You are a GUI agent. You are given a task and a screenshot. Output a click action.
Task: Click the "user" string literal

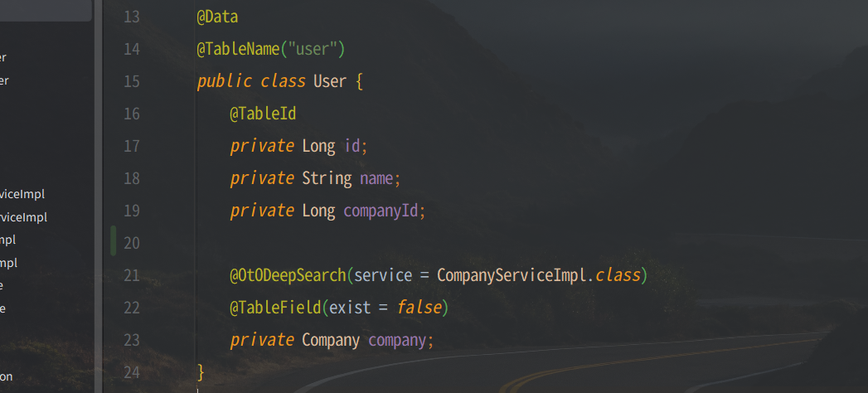[x=313, y=50]
